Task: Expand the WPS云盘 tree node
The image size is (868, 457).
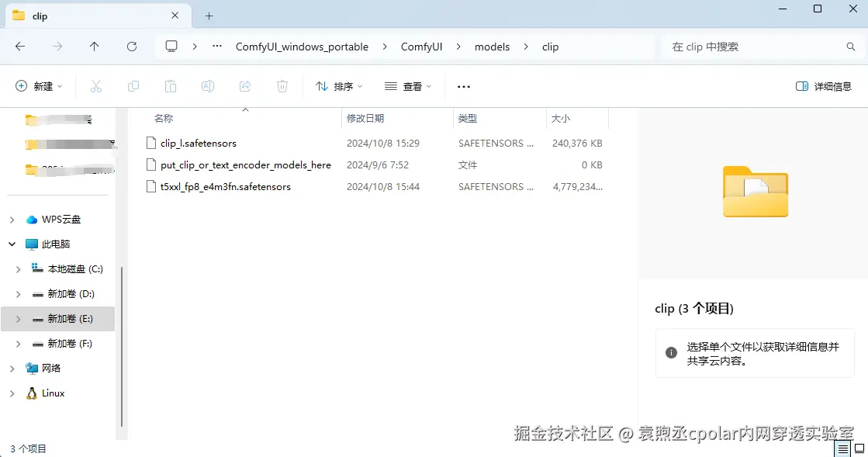Action: [x=12, y=220]
